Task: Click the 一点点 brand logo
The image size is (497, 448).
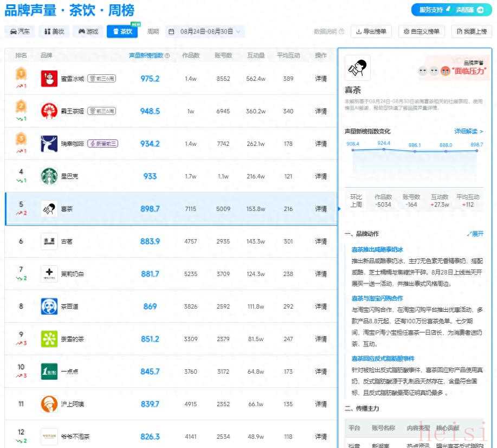Action: [49, 372]
